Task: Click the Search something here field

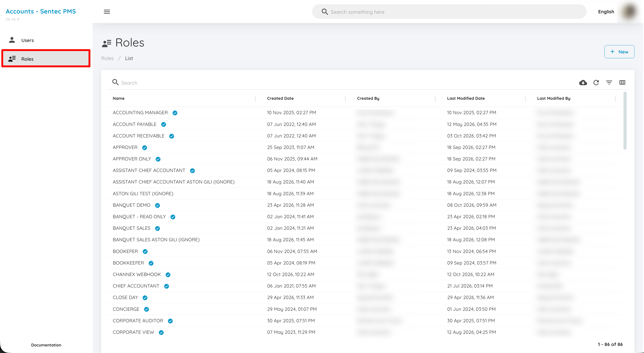Action: (x=449, y=12)
